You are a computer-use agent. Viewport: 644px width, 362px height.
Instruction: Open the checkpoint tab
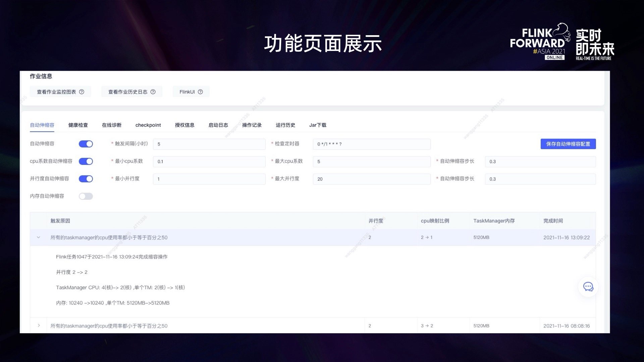148,125
